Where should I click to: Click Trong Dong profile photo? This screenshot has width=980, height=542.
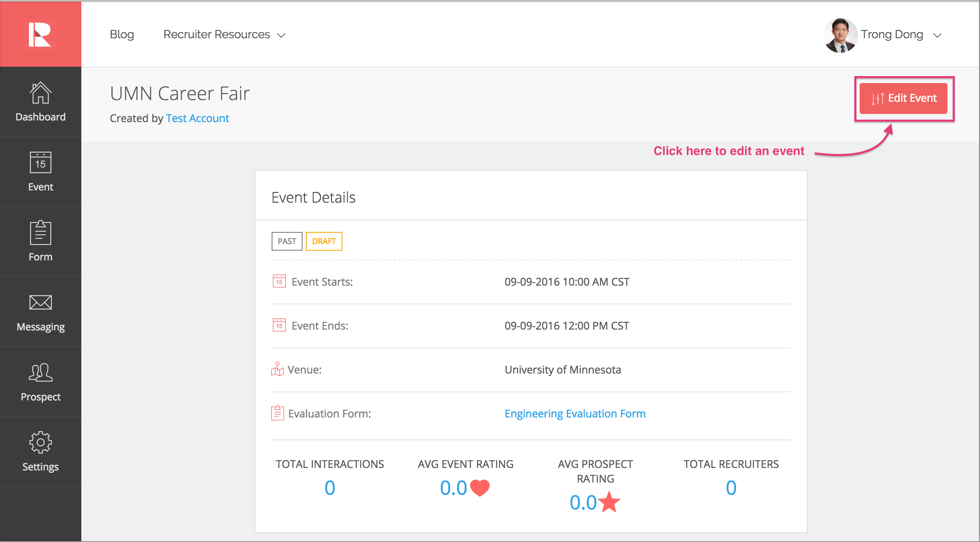point(840,35)
